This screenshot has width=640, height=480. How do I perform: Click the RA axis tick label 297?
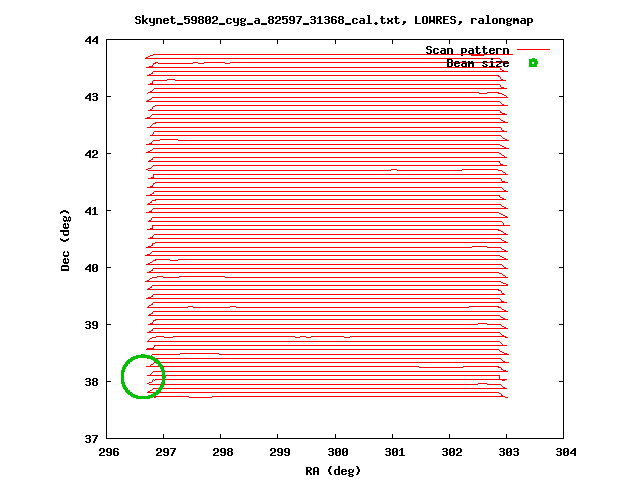click(x=166, y=452)
